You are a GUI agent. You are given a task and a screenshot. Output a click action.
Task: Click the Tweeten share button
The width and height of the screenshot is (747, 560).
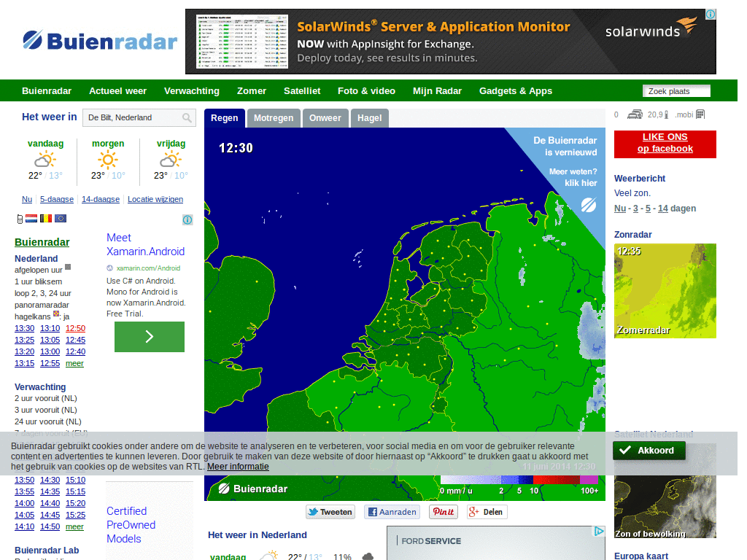pos(330,512)
